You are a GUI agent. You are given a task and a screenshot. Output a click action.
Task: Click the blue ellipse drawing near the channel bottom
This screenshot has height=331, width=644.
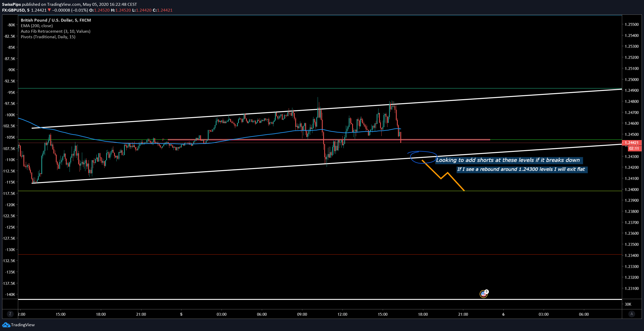pyautogui.click(x=422, y=157)
